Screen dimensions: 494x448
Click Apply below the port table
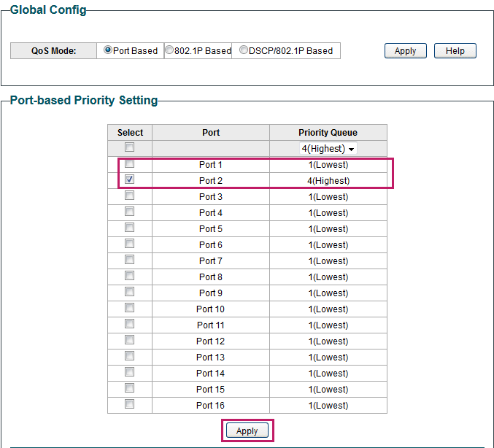point(247,430)
